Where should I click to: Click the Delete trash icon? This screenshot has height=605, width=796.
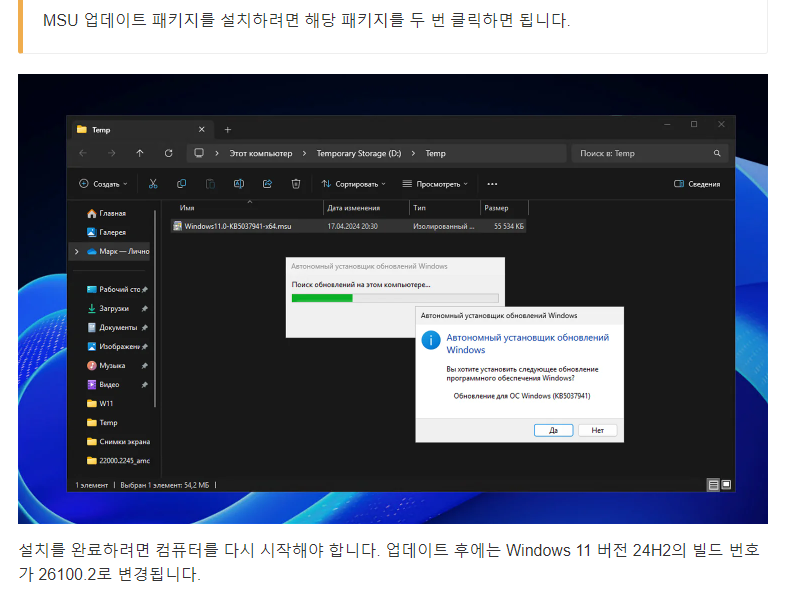tap(295, 184)
